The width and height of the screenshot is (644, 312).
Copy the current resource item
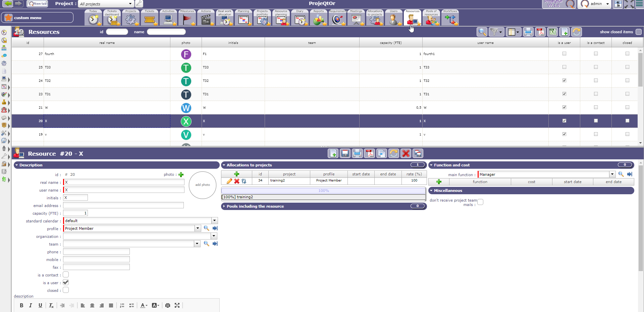pyautogui.click(x=381, y=154)
